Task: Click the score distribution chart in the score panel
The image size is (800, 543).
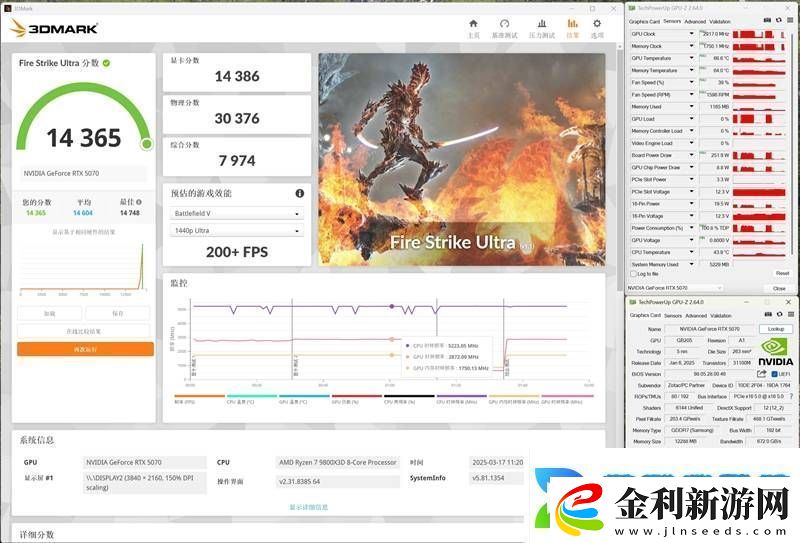Action: [x=84, y=268]
